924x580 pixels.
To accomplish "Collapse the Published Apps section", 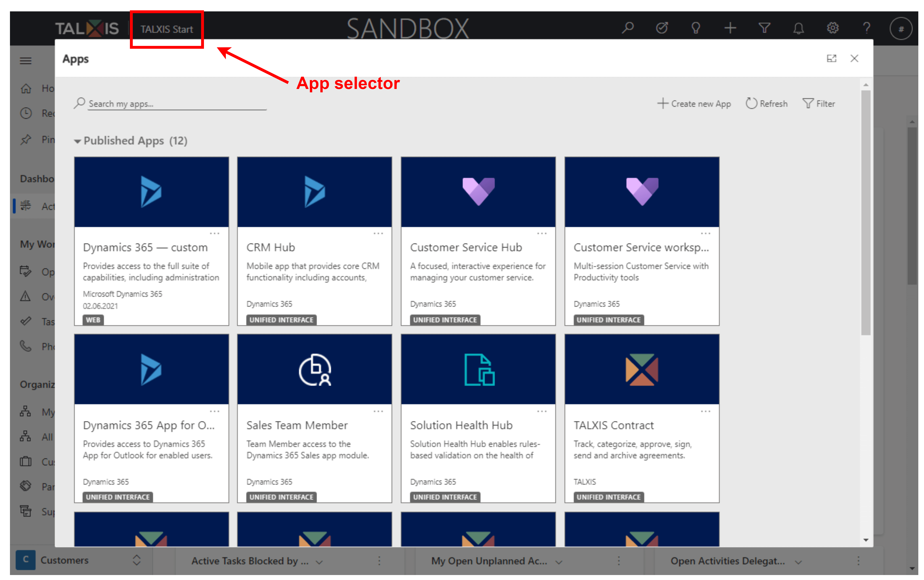I will click(x=78, y=141).
